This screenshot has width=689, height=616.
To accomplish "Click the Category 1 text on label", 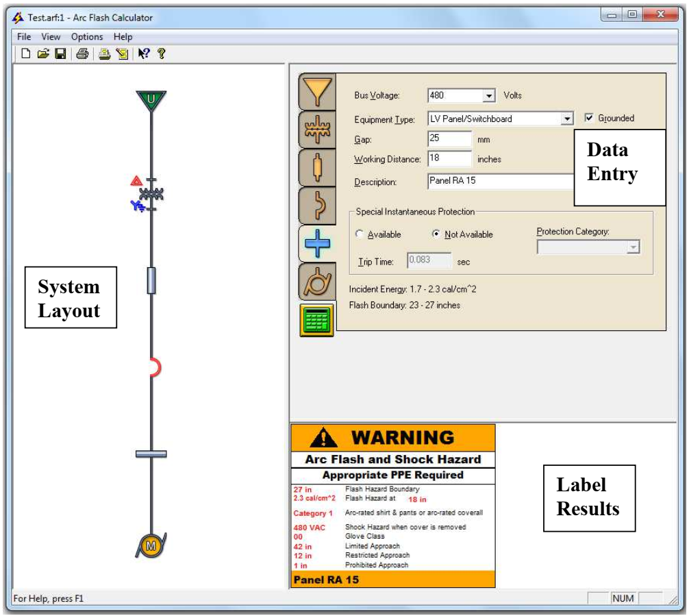I will [x=313, y=513].
